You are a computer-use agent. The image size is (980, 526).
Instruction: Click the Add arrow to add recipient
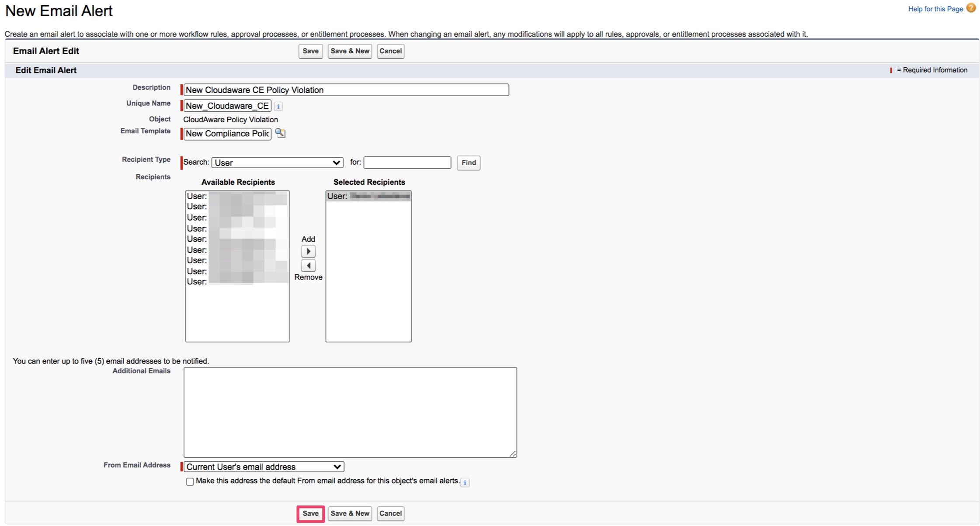coord(308,251)
